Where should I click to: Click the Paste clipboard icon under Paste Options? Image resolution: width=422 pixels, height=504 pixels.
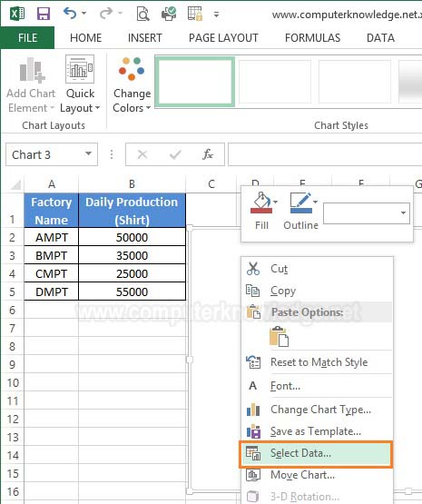tap(279, 337)
